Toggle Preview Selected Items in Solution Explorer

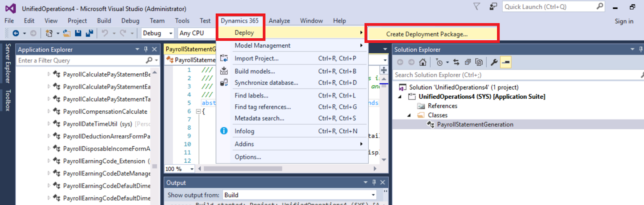506,62
